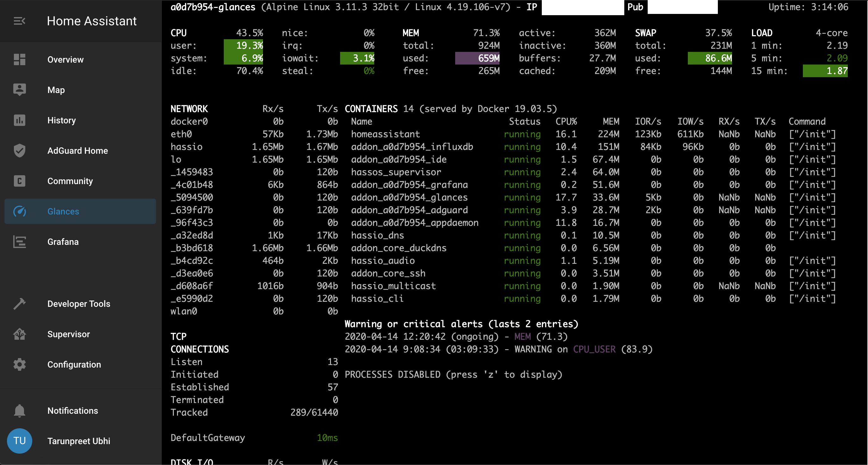Click the Home Assistant title text

pyautogui.click(x=92, y=21)
